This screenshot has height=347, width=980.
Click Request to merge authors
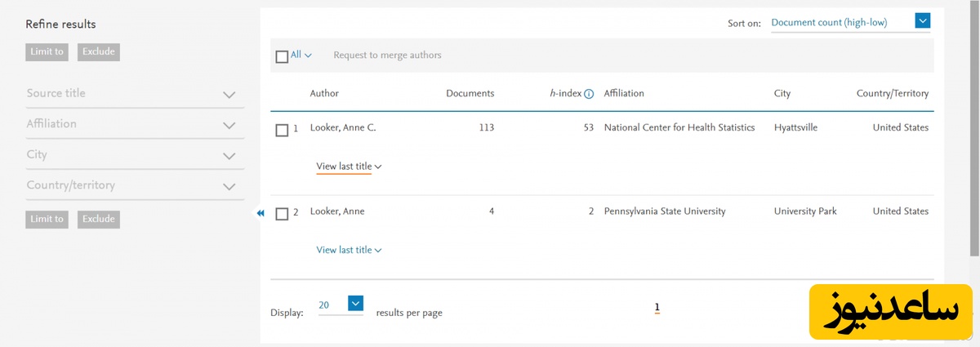387,56
